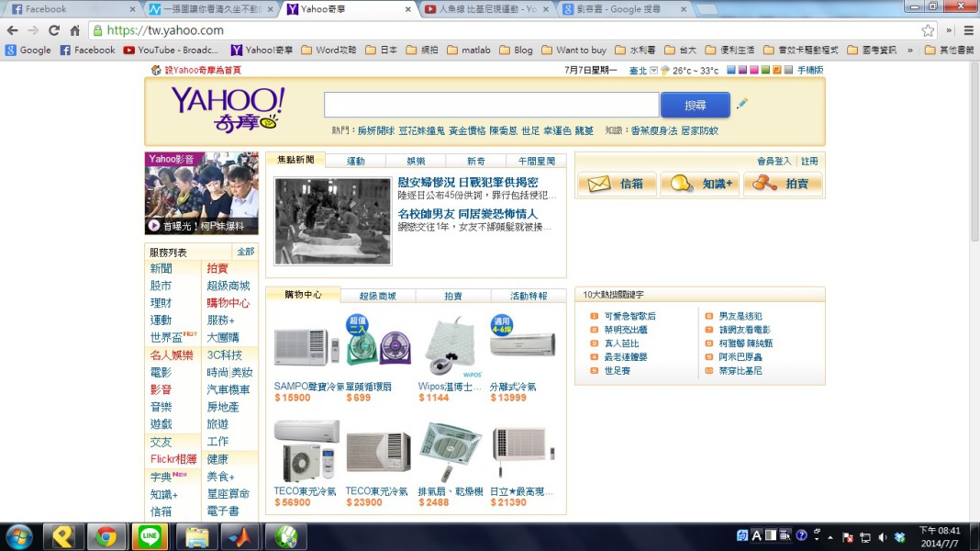The image size is (980, 551).
Task: Launch Chrome from the taskbar
Action: (106, 536)
